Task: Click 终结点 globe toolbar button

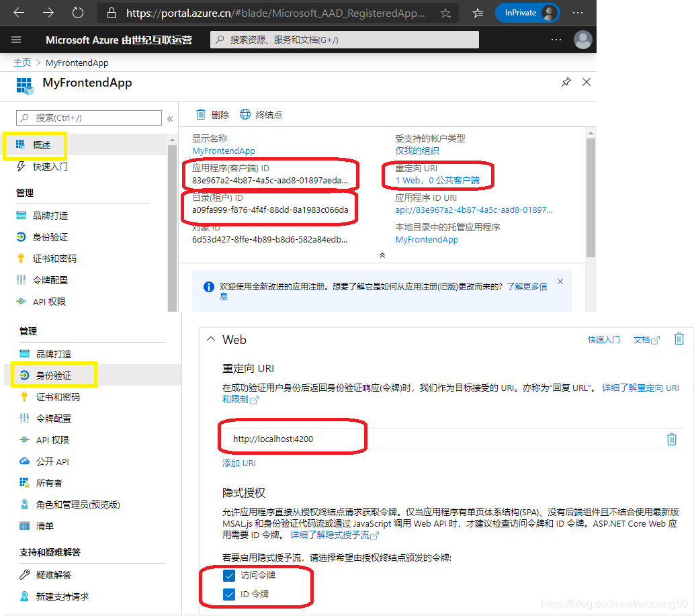Action: click(x=261, y=115)
